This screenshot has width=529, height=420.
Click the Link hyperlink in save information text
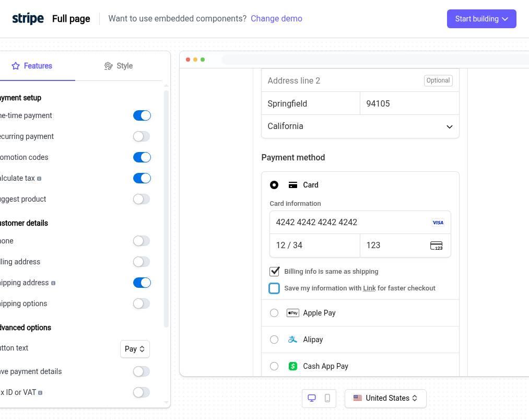click(x=369, y=288)
